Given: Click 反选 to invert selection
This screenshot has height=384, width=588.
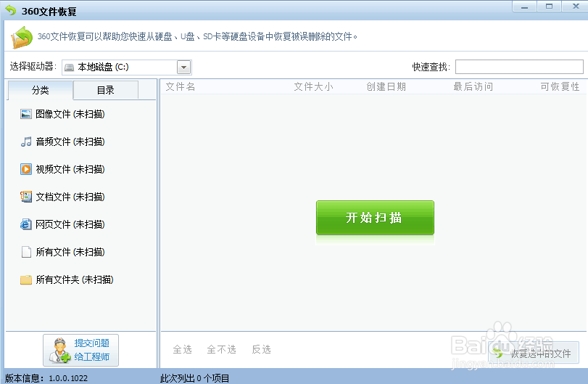Looking at the screenshot, I should click(x=262, y=349).
